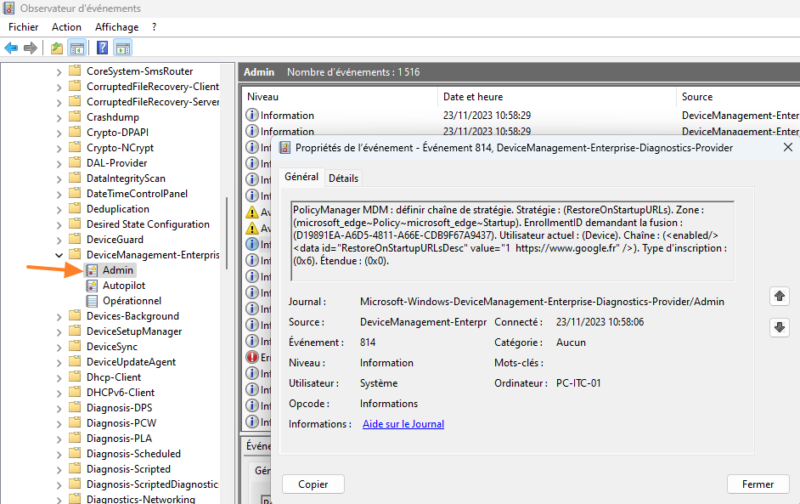
Task: Open the Opérationnel log
Action: (131, 300)
